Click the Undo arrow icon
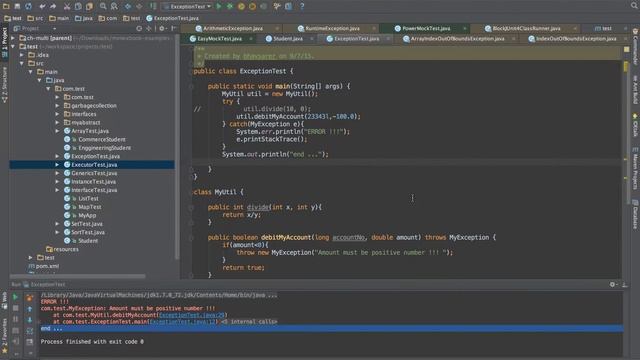640x360 pixels. point(42,6)
